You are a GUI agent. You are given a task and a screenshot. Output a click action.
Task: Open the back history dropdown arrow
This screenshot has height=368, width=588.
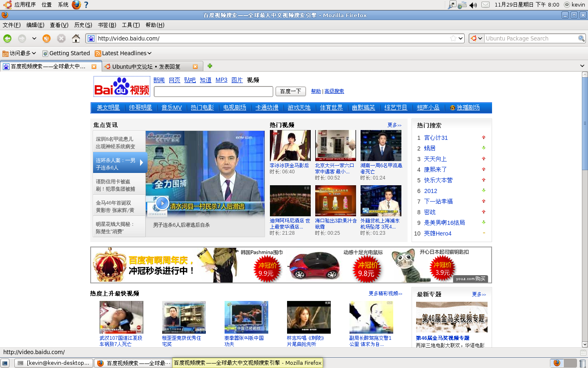[34, 38]
